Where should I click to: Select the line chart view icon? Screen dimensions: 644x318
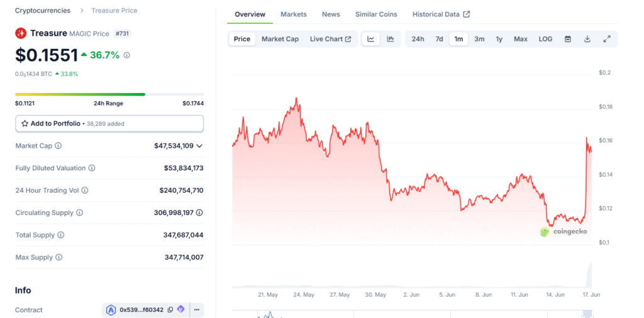pyautogui.click(x=371, y=39)
